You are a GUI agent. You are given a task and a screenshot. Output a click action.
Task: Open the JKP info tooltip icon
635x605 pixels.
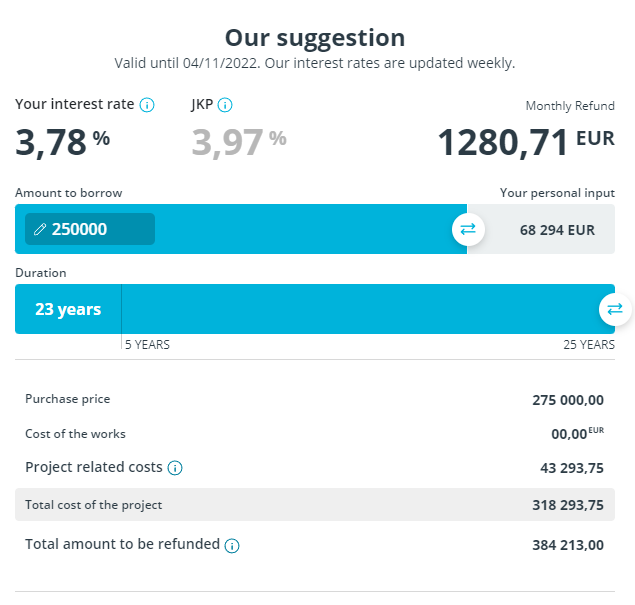coord(225,105)
